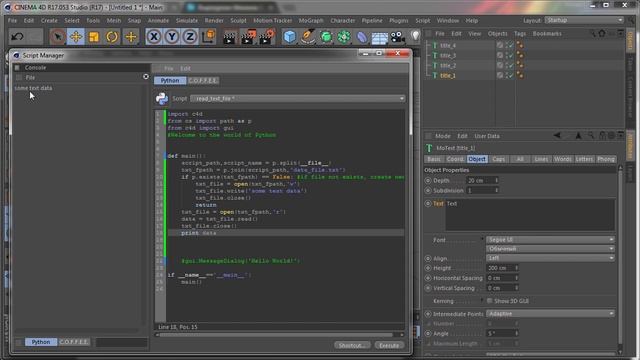Click the console command input field
The image size is (640, 360).
click(121, 342)
